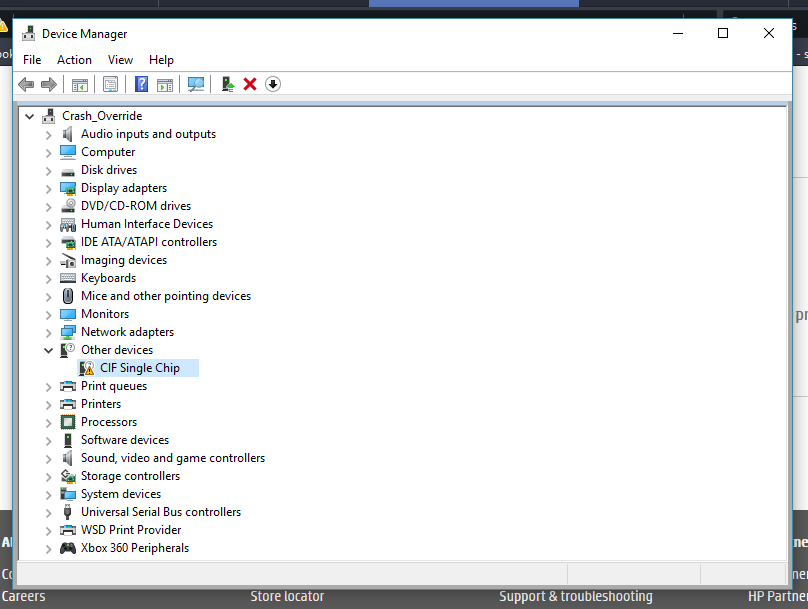Image resolution: width=808 pixels, height=609 pixels.
Task: Maximize the Device Manager window
Action: [x=723, y=33]
